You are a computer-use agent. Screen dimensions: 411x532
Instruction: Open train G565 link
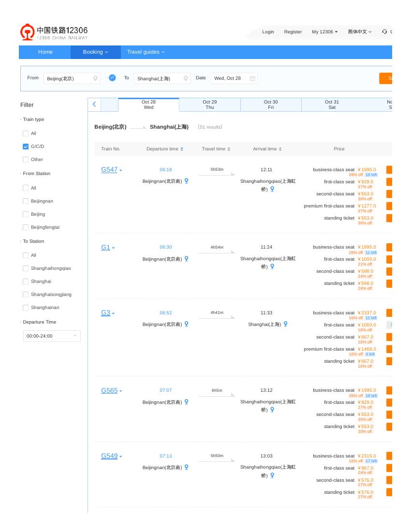pyautogui.click(x=109, y=390)
